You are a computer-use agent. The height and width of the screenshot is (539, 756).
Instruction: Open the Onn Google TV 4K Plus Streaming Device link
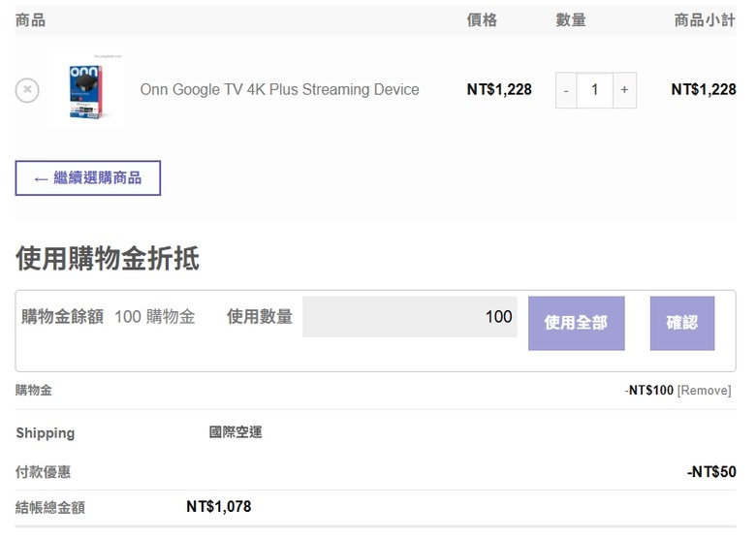pos(280,90)
